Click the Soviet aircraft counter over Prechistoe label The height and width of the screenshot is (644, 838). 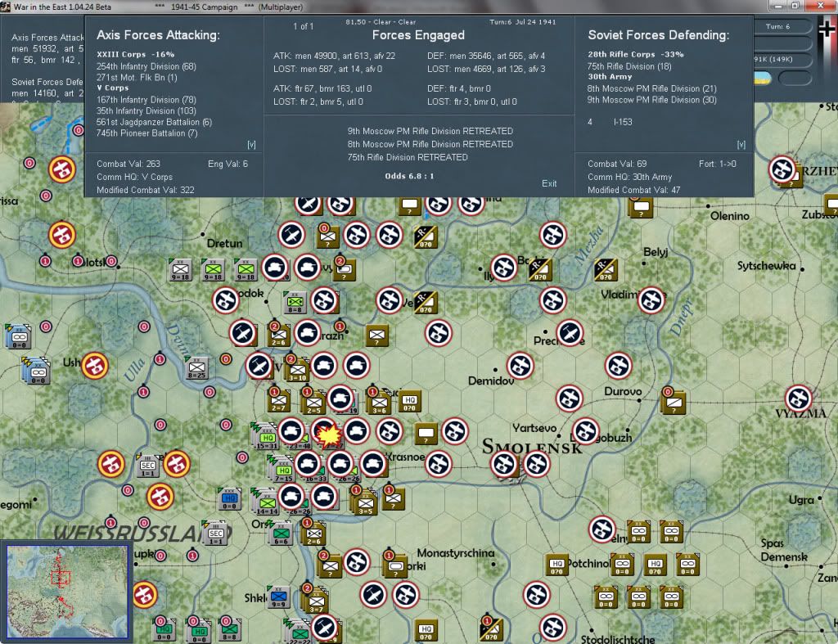[570, 333]
